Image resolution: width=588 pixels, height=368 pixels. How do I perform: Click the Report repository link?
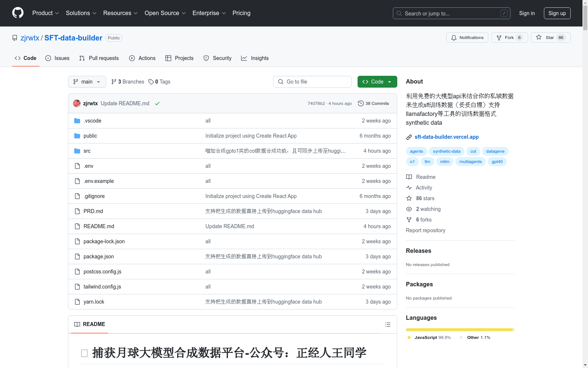tap(426, 230)
